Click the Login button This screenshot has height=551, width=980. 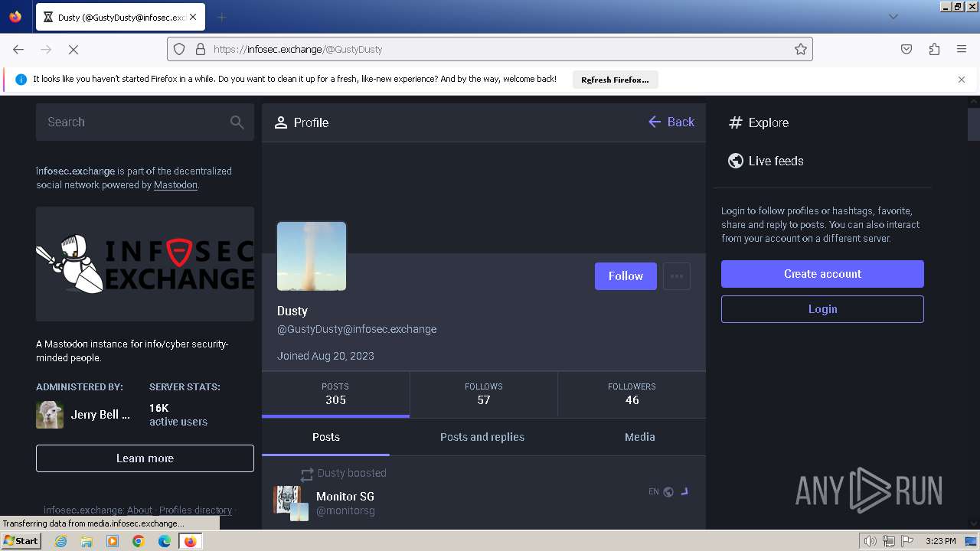point(822,309)
